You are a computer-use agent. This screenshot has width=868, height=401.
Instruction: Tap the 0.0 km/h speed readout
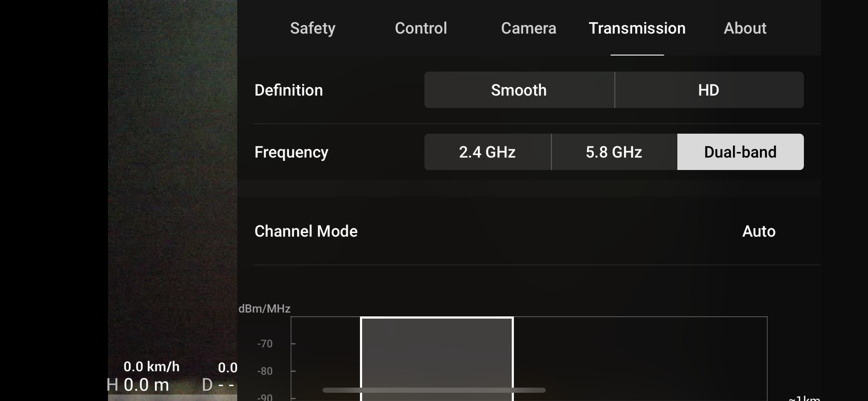click(152, 367)
